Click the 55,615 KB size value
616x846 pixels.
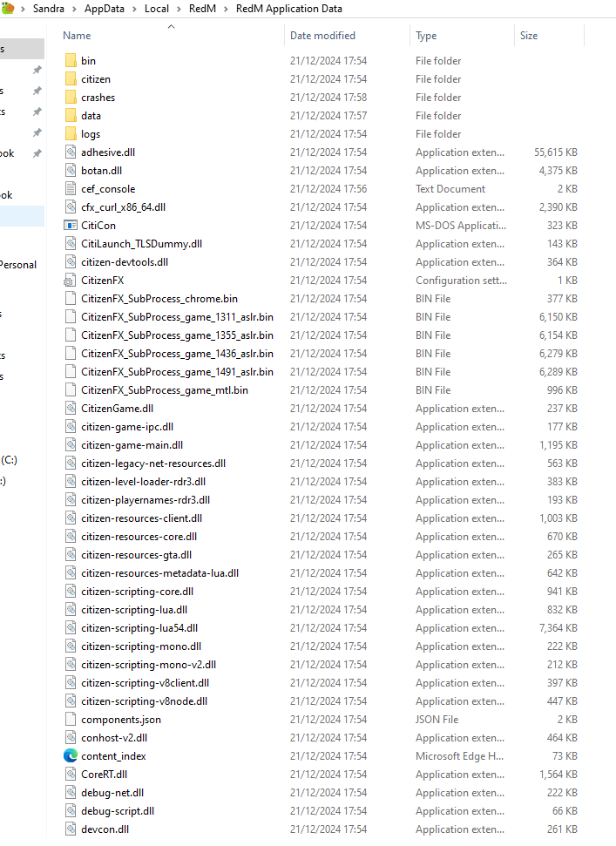pos(556,152)
